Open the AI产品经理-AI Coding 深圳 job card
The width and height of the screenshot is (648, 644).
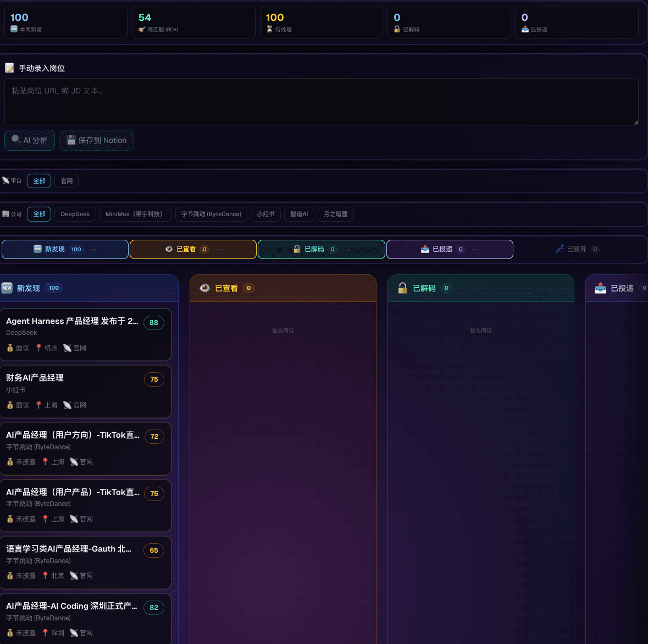(86, 619)
